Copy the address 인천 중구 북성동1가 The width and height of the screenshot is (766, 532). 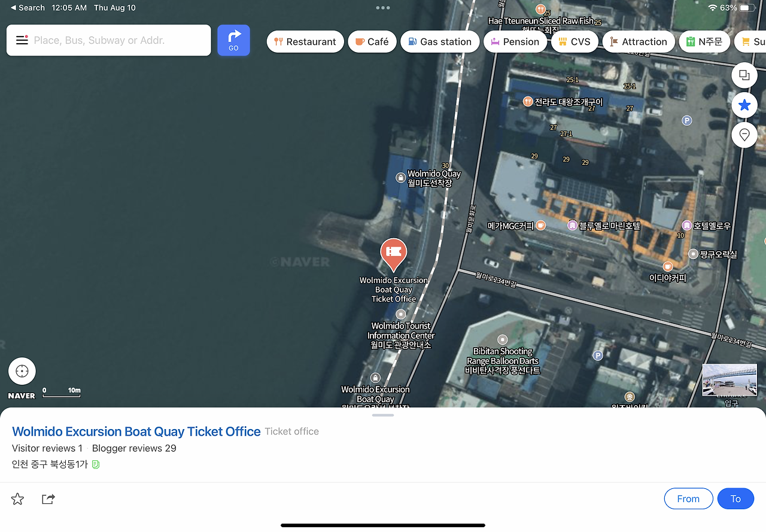tap(96, 464)
